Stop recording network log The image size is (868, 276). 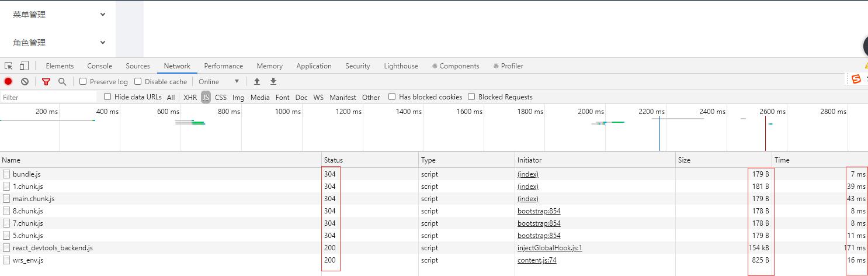click(x=8, y=81)
